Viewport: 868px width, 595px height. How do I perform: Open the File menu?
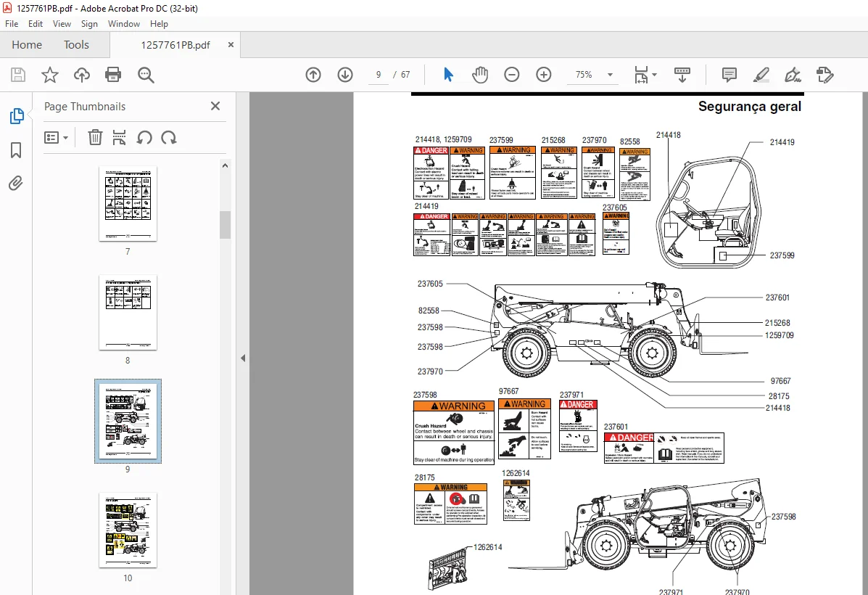12,24
